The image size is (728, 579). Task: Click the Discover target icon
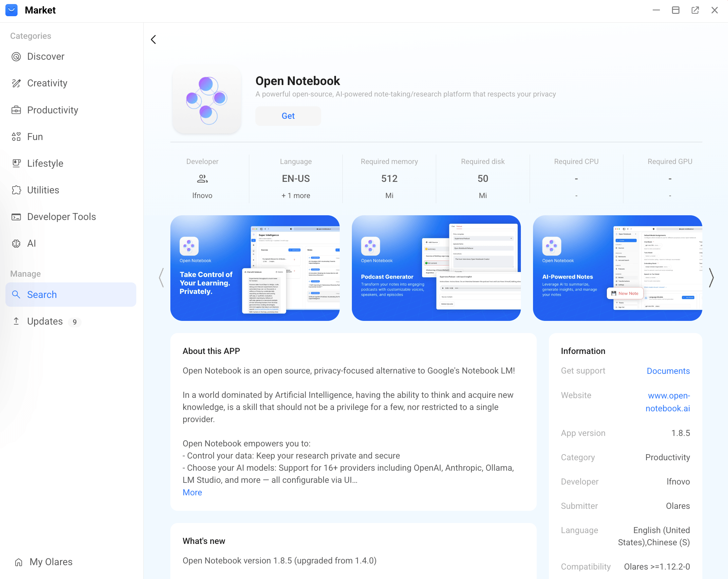pyautogui.click(x=16, y=56)
